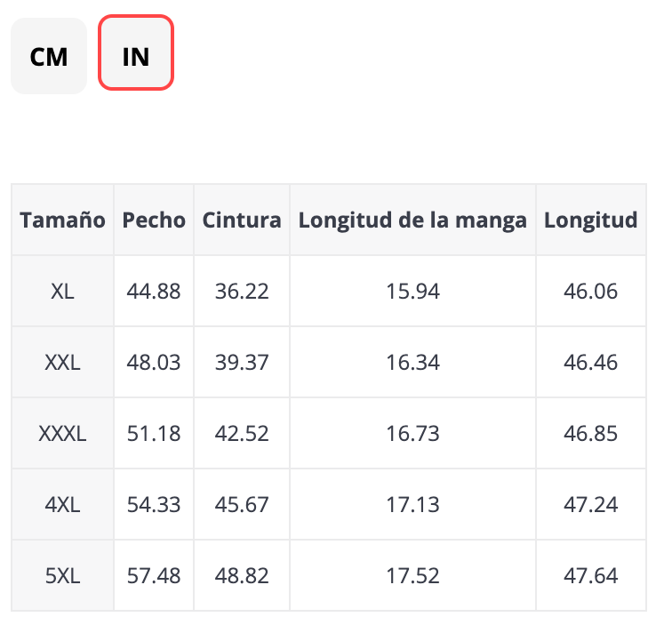Viewport: 672px width, 633px height.
Task: Click the 4XL length value 47.24
Action: [x=590, y=504]
